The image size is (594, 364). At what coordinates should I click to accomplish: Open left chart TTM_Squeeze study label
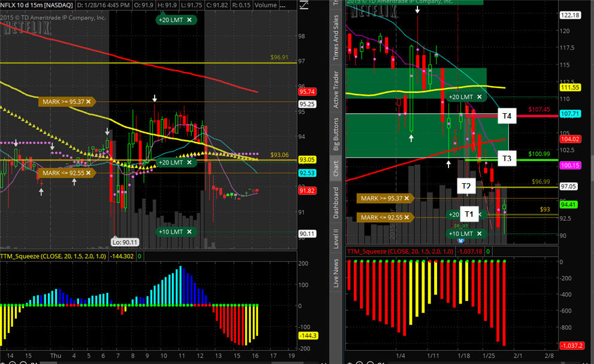(53, 256)
